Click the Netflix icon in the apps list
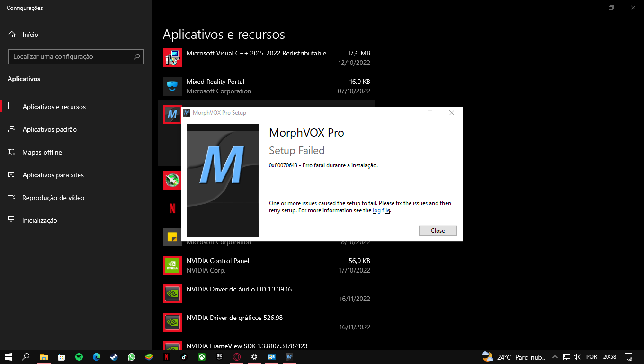The width and height of the screenshot is (644, 364). (172, 208)
